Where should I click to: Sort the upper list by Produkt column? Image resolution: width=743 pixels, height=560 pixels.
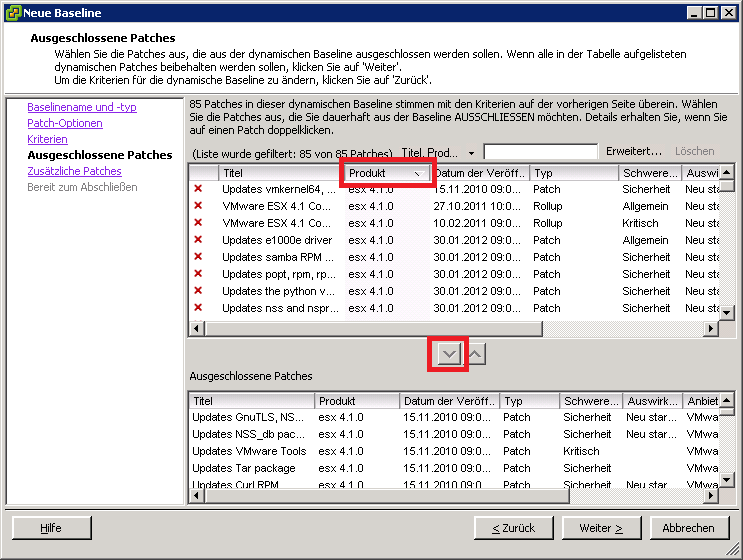pyautogui.click(x=387, y=173)
